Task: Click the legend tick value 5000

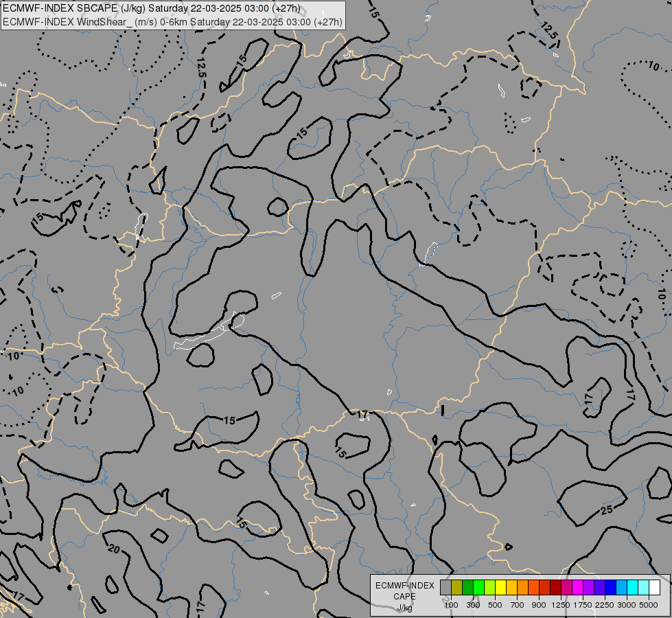Action: click(649, 605)
